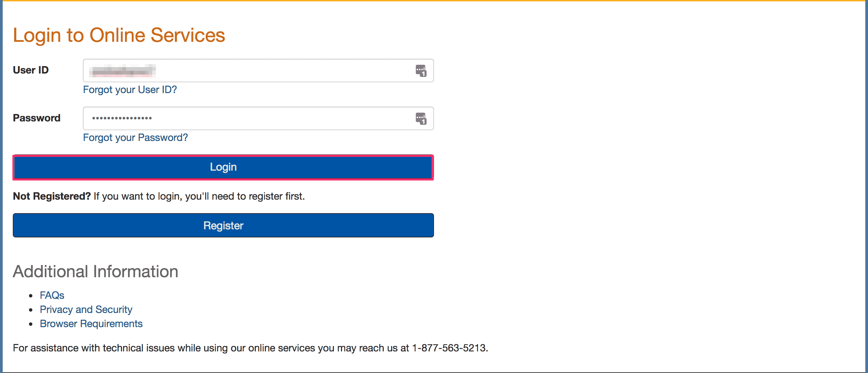Image resolution: width=868 pixels, height=373 pixels.
Task: Click the Register button
Action: [x=223, y=225]
